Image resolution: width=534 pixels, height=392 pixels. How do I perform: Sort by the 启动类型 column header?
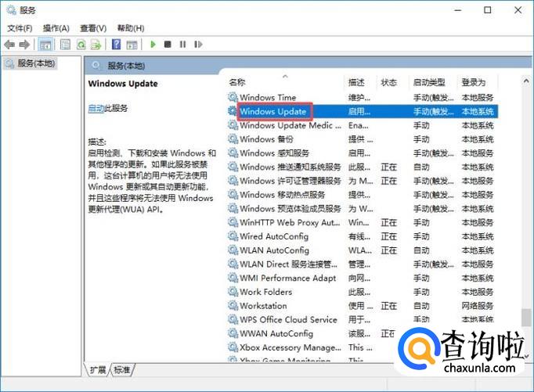429,82
